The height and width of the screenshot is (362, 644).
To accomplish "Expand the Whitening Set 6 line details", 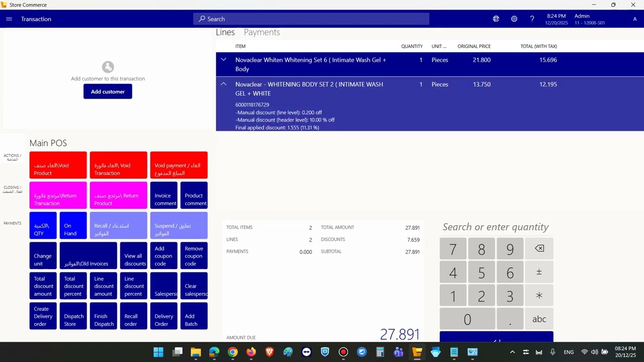I will click(x=223, y=60).
